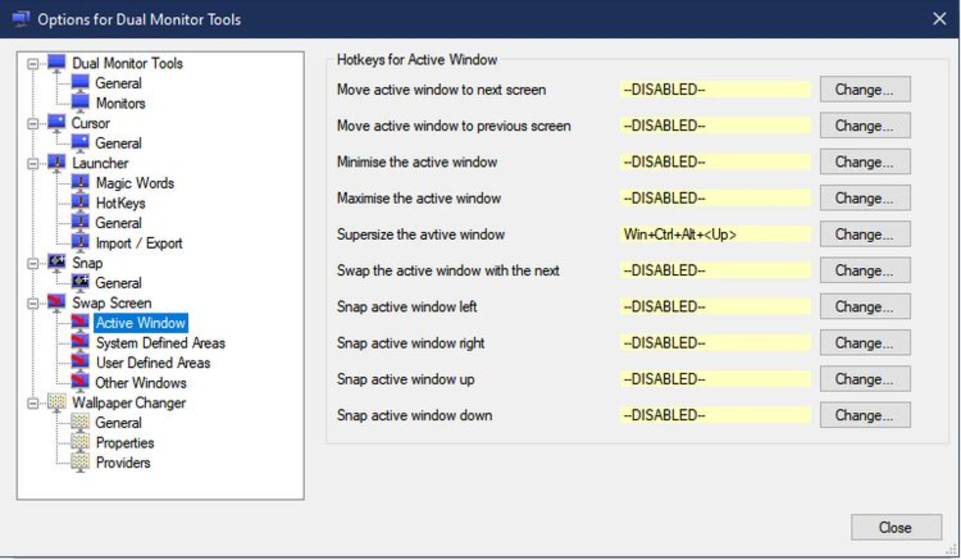Change hotkey for Snap active window up
961x560 pixels.
865,379
